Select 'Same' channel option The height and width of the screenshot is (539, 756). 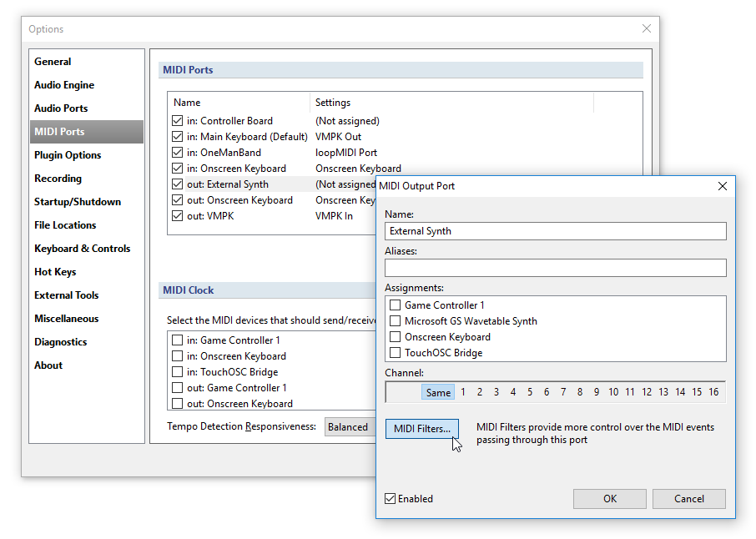tap(438, 392)
